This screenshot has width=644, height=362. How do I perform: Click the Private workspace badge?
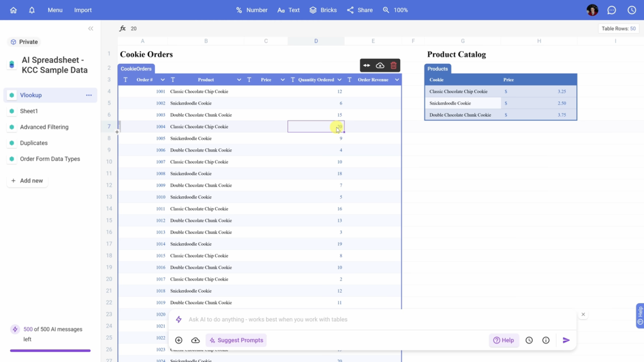click(24, 42)
